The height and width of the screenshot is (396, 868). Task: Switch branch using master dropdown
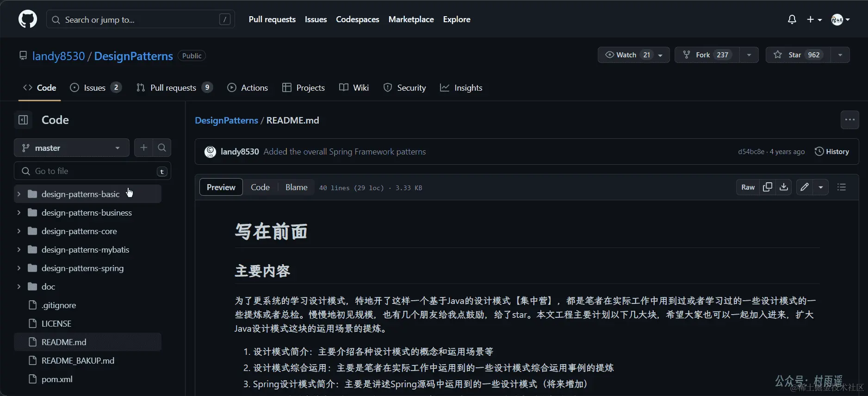(x=72, y=148)
